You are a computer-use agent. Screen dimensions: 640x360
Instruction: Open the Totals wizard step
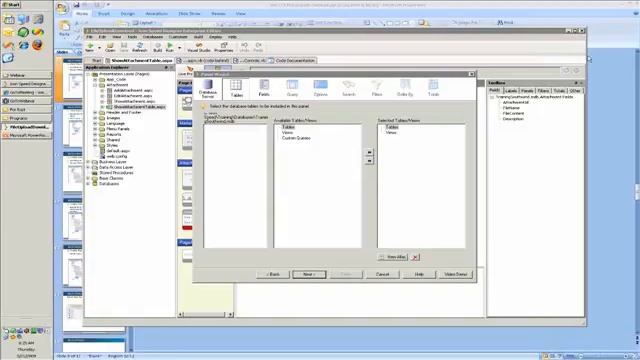[433, 88]
